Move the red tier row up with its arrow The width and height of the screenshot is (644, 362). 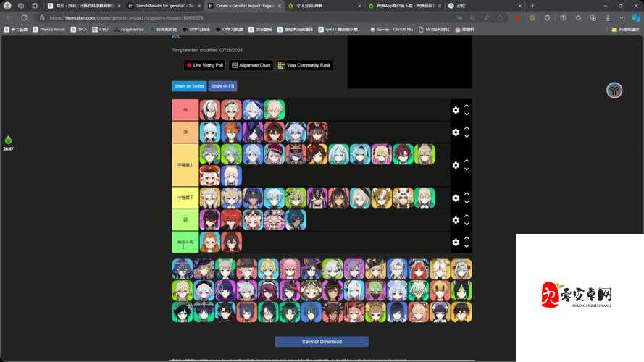(467, 106)
